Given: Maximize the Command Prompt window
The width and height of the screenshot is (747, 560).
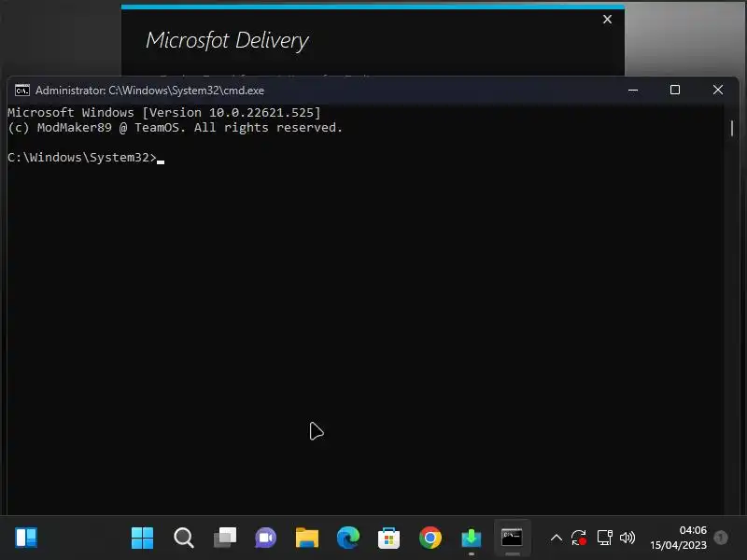Looking at the screenshot, I should click(x=675, y=90).
